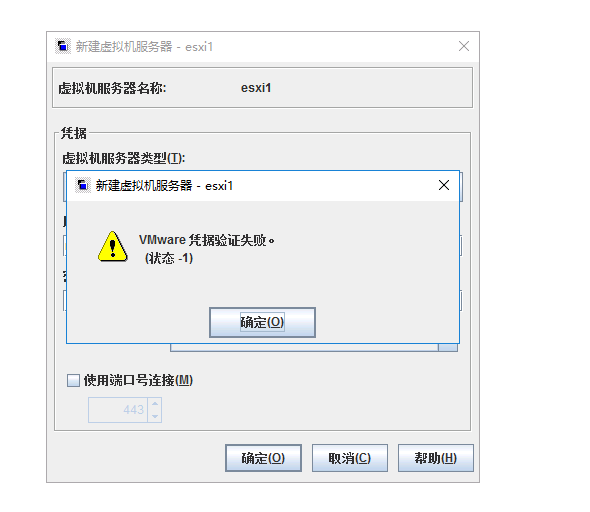Open help via the 帮助(H) button
Viewport: 590px width, 512px height.
436,458
